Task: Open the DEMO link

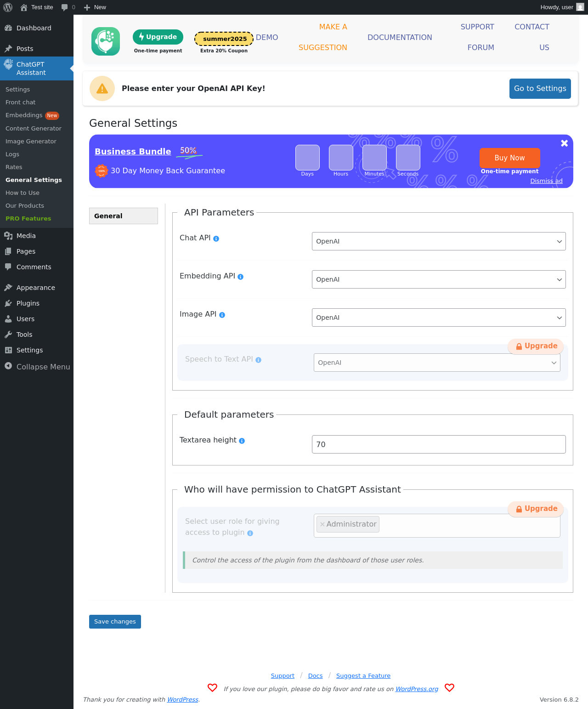Action: click(267, 38)
